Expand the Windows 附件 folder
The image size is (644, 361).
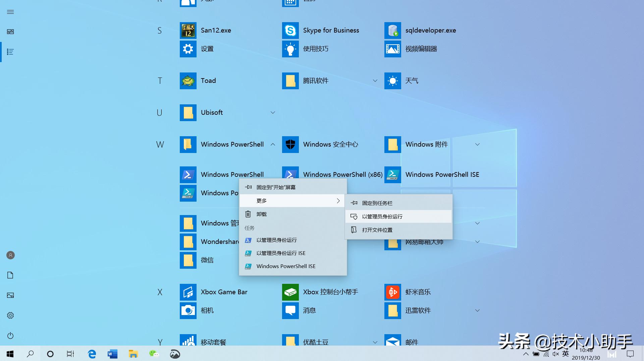[x=477, y=145]
